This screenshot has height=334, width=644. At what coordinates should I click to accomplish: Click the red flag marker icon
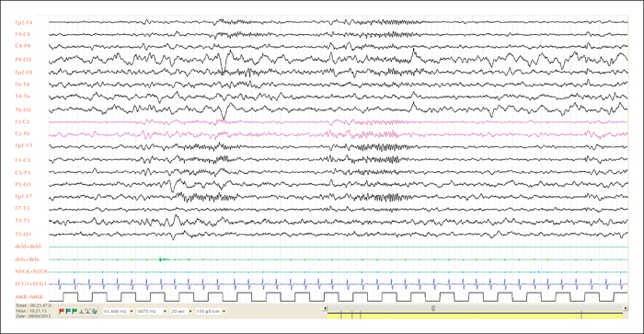coord(62,311)
